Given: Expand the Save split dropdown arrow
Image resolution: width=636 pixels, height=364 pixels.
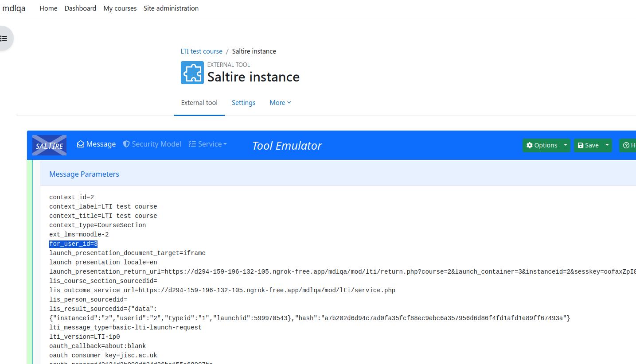Looking at the screenshot, I should click(x=607, y=145).
